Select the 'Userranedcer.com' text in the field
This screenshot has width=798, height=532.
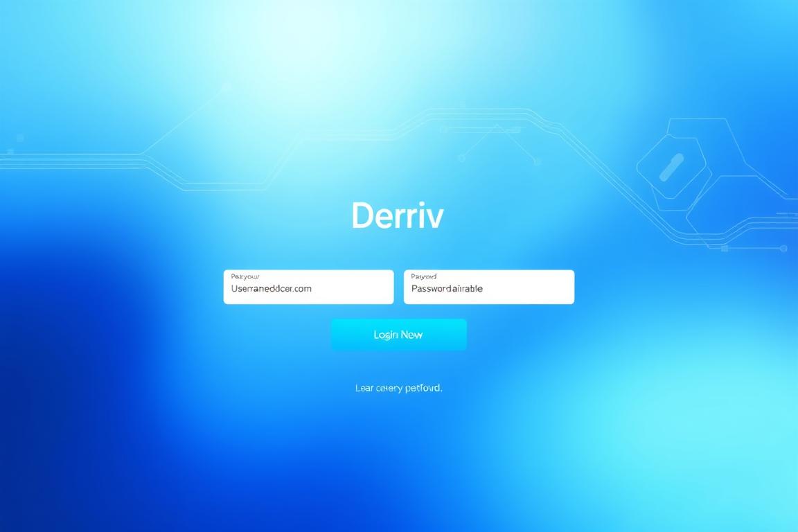point(272,287)
